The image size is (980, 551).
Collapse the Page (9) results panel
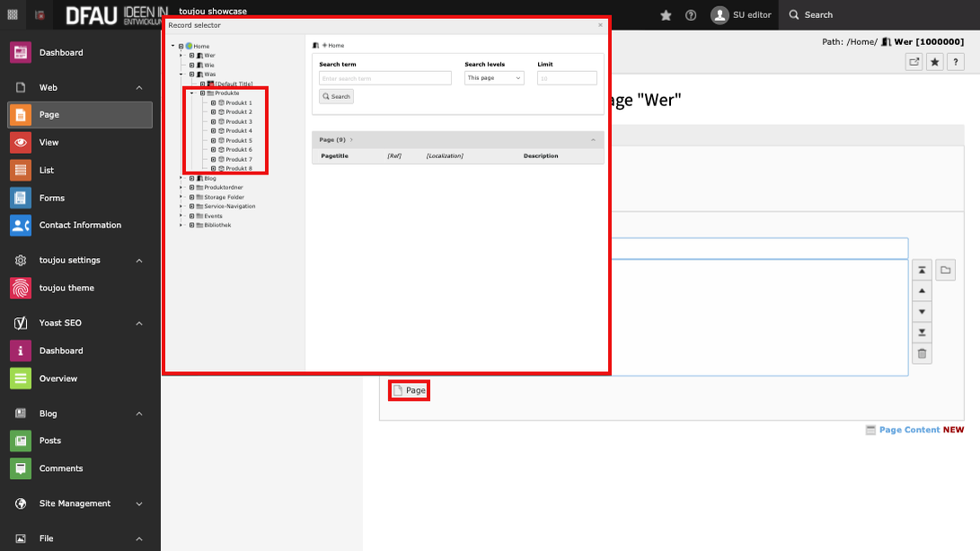(593, 140)
